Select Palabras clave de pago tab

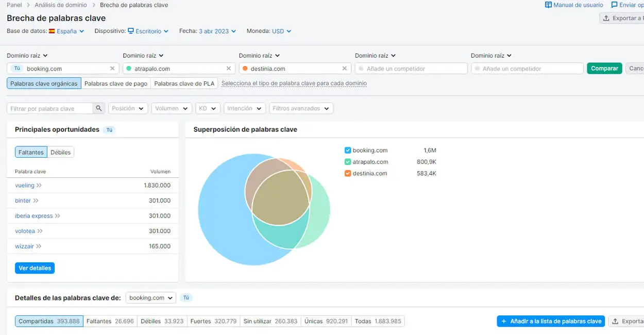coord(116,83)
